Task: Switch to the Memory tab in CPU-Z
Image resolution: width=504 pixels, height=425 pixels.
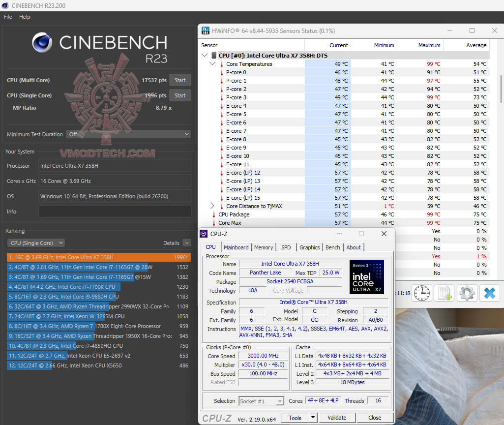Action: (x=264, y=247)
